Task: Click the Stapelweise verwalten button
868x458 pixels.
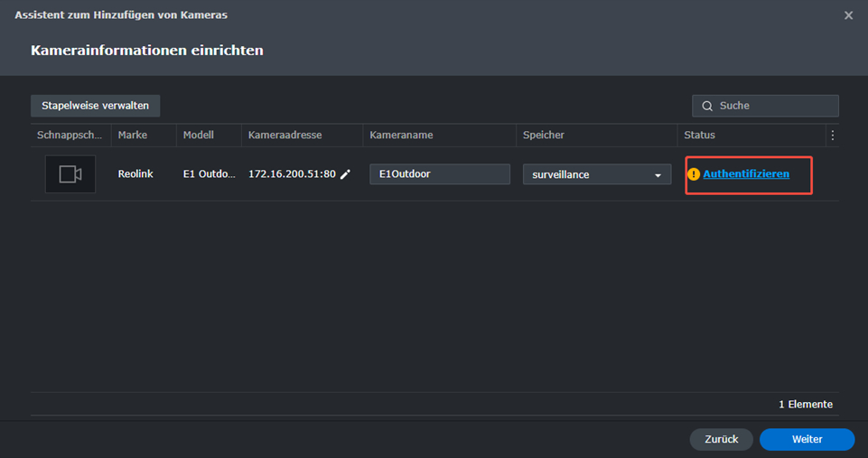Action: click(95, 106)
